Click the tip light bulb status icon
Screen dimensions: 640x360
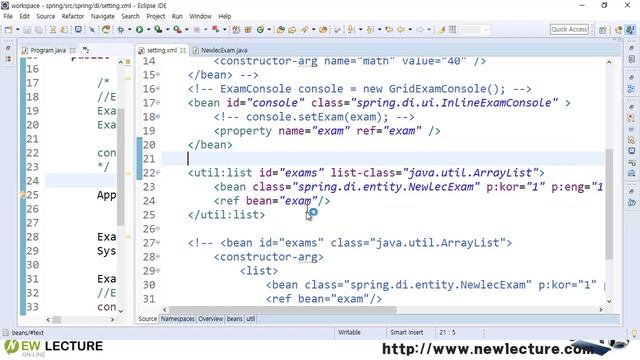click(x=634, y=333)
